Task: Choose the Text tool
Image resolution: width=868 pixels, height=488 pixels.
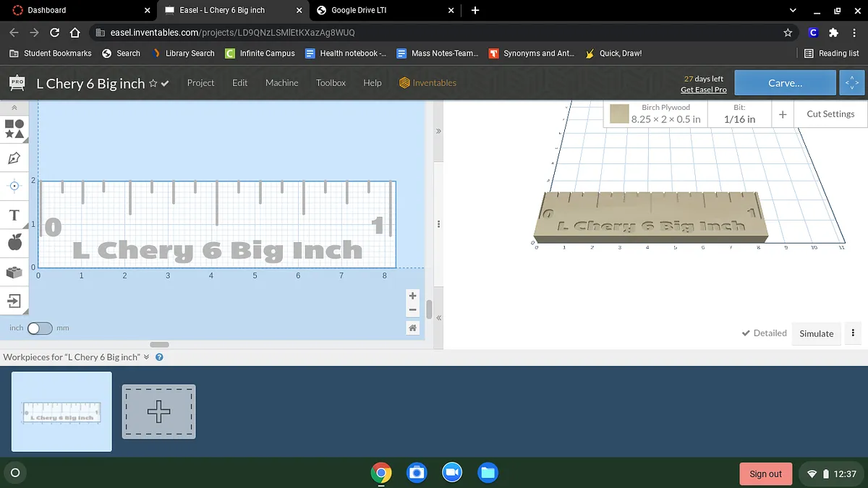Action: click(14, 215)
